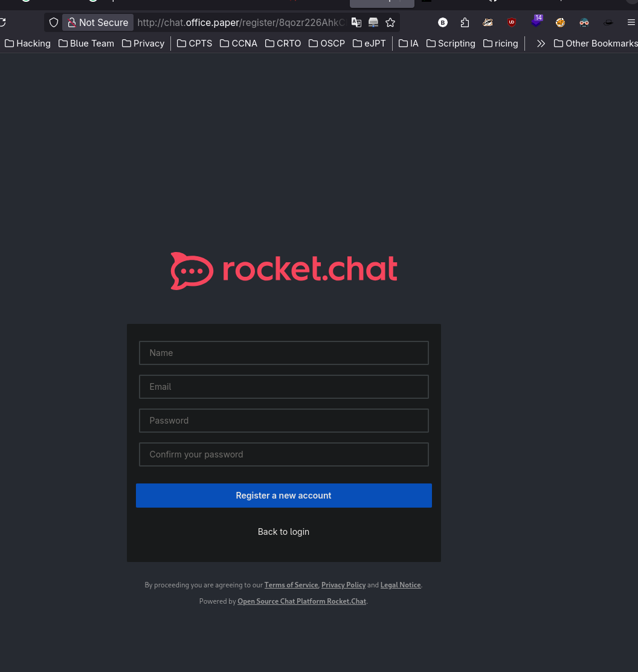Click the fox-face extension icon
This screenshot has width=638, height=672.
coord(488,22)
